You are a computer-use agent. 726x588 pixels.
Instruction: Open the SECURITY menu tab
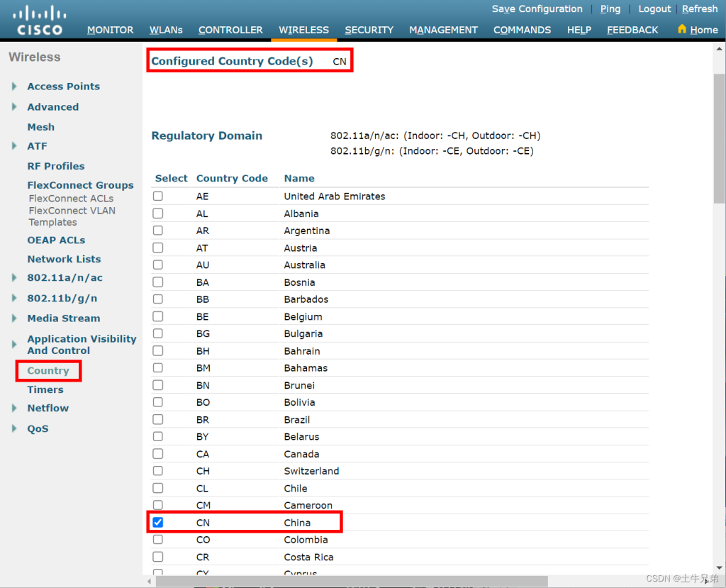tap(369, 30)
